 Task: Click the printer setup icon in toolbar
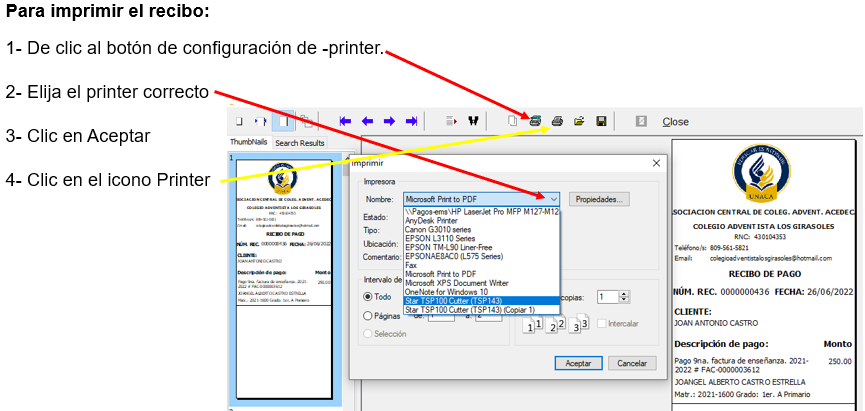click(536, 121)
